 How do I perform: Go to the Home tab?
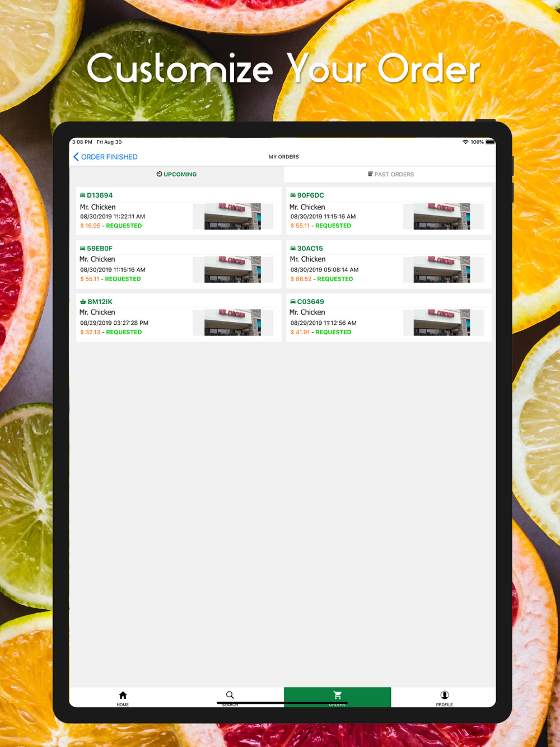coord(123,698)
